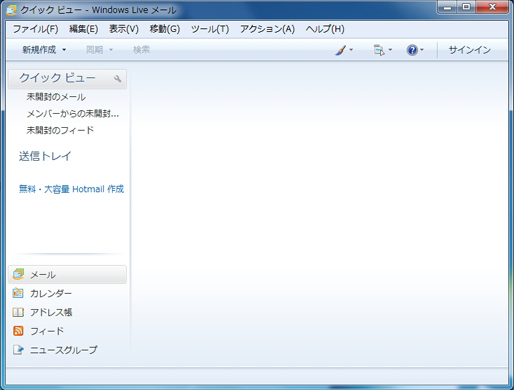Screen dimensions: 514x390
Task: Select 未開封のメール in quick views
Action: click(x=56, y=97)
